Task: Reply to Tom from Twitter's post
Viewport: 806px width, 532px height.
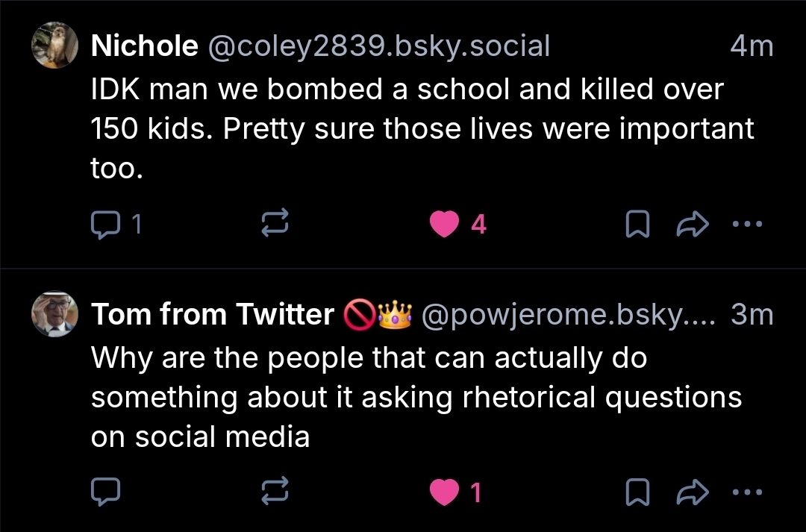Action: coord(101,491)
